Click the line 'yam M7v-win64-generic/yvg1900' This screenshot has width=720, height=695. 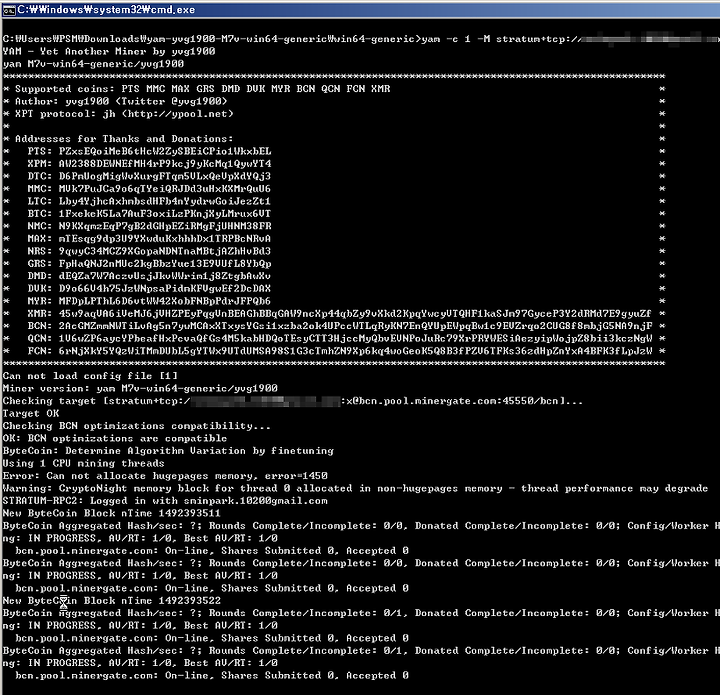93,64
